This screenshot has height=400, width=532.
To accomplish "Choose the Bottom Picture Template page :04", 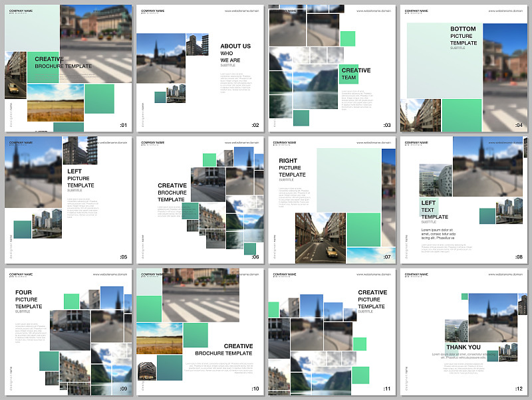I will pyautogui.click(x=464, y=68).
